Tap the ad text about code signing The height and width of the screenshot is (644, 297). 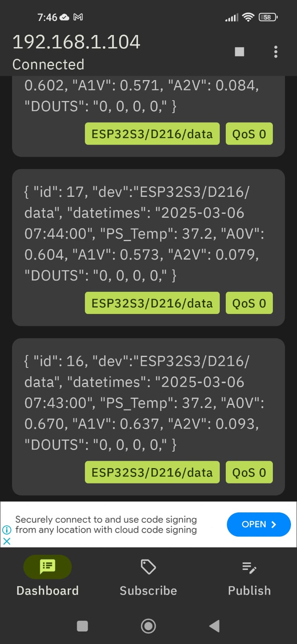click(x=106, y=524)
